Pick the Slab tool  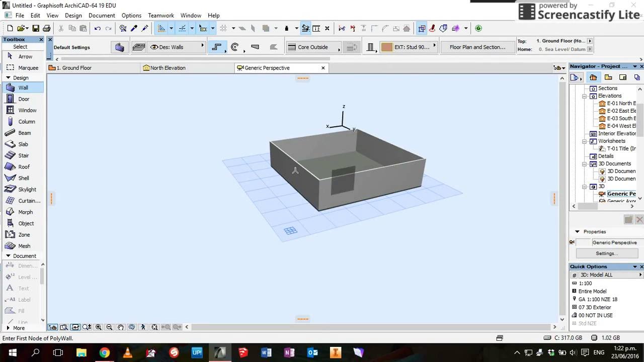(x=23, y=144)
